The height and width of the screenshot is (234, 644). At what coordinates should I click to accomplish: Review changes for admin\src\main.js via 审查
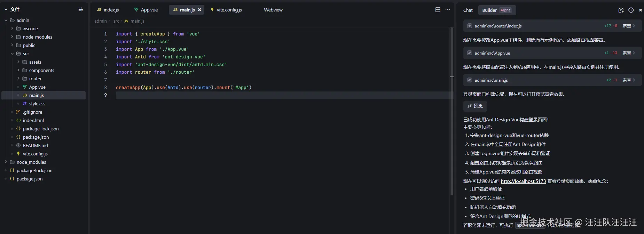pos(627,80)
